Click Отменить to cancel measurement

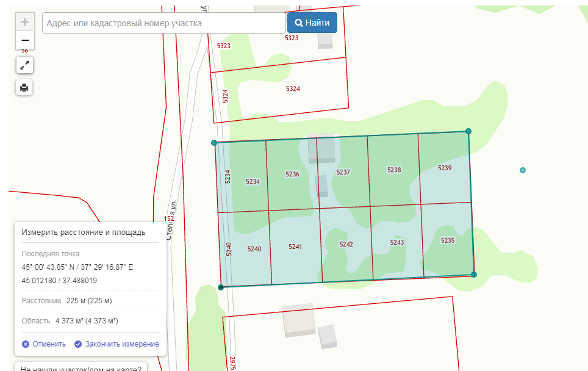point(44,344)
